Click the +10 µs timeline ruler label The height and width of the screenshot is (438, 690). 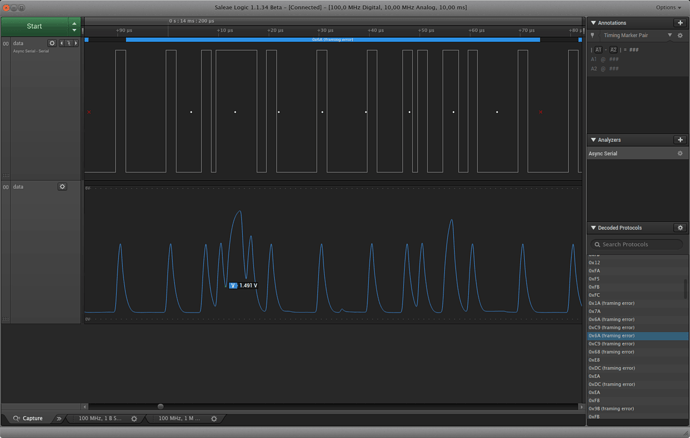click(x=225, y=30)
